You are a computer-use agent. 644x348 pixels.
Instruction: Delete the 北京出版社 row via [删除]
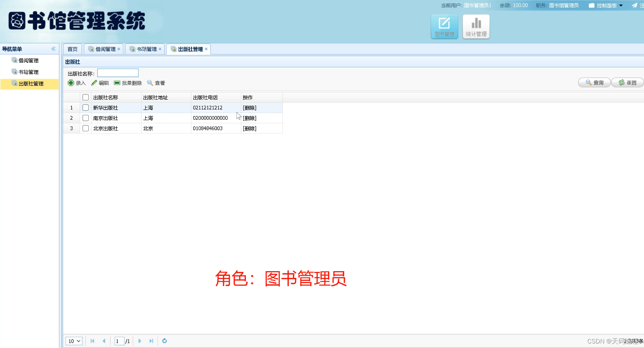click(250, 128)
